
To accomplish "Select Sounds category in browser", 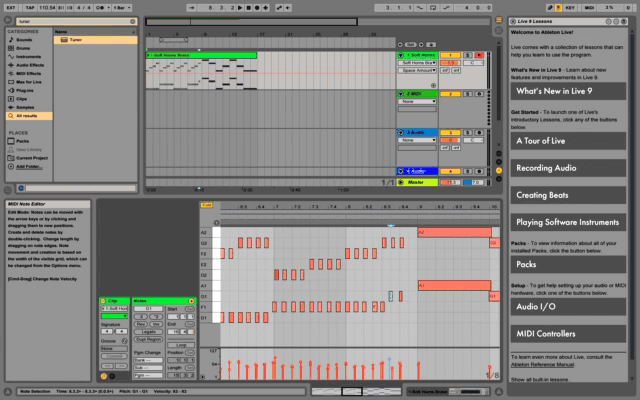I will [x=29, y=40].
